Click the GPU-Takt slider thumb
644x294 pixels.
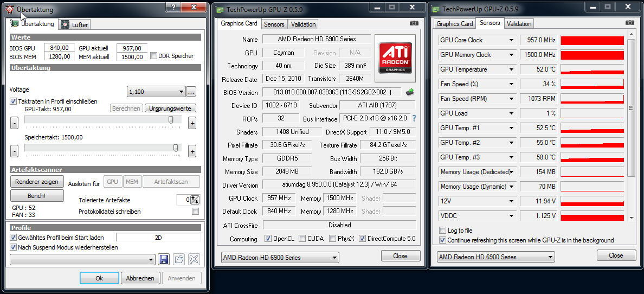tap(170, 120)
